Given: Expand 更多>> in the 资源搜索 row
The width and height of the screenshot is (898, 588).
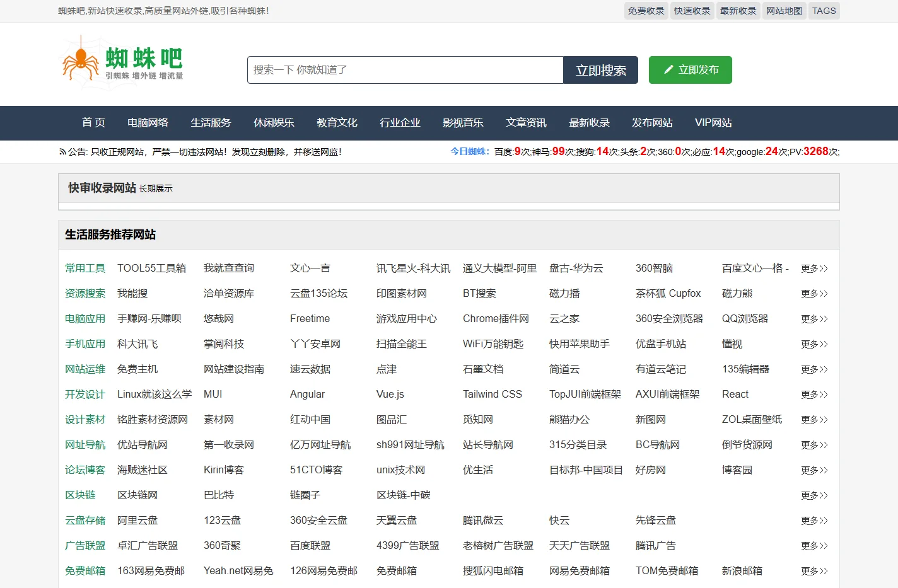Looking at the screenshot, I should (814, 294).
